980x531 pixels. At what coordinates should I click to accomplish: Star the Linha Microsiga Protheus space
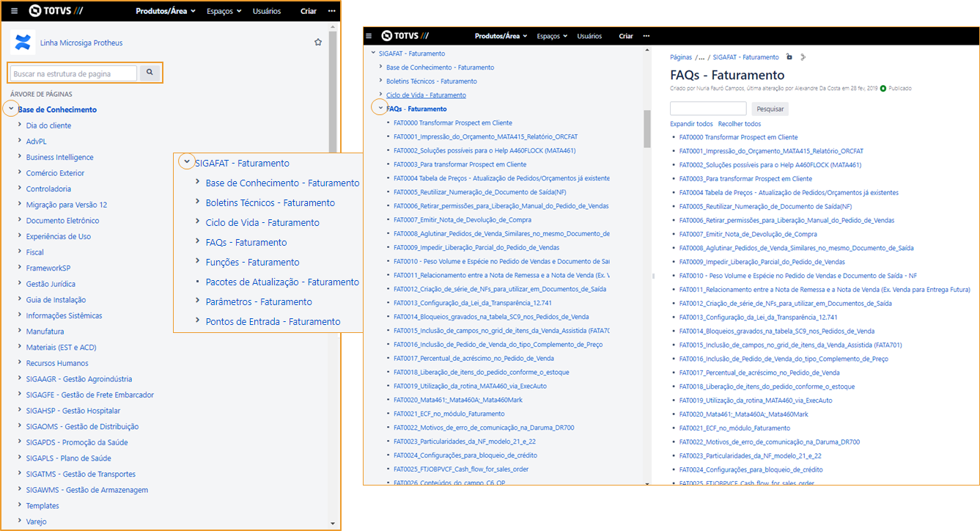pyautogui.click(x=318, y=43)
